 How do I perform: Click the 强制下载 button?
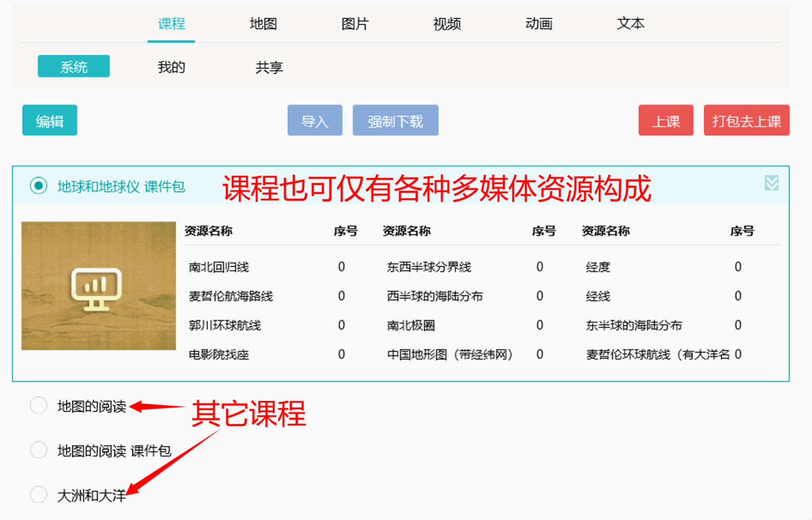(395, 121)
